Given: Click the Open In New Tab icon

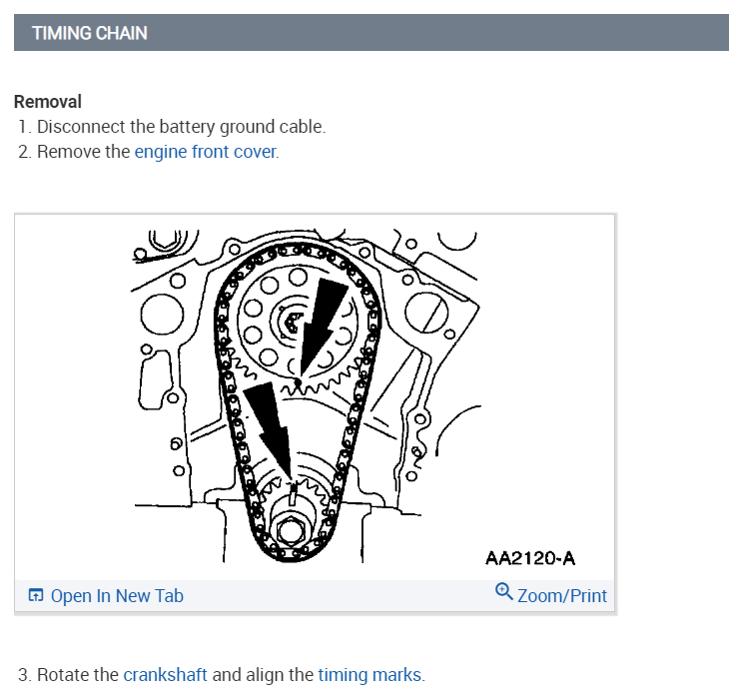Looking at the screenshot, I should click(x=36, y=596).
